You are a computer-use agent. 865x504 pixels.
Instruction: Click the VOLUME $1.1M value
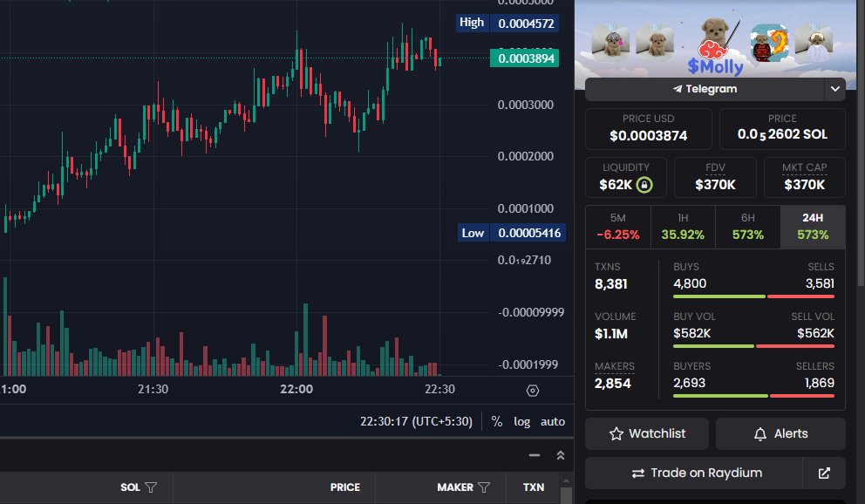[610, 334]
